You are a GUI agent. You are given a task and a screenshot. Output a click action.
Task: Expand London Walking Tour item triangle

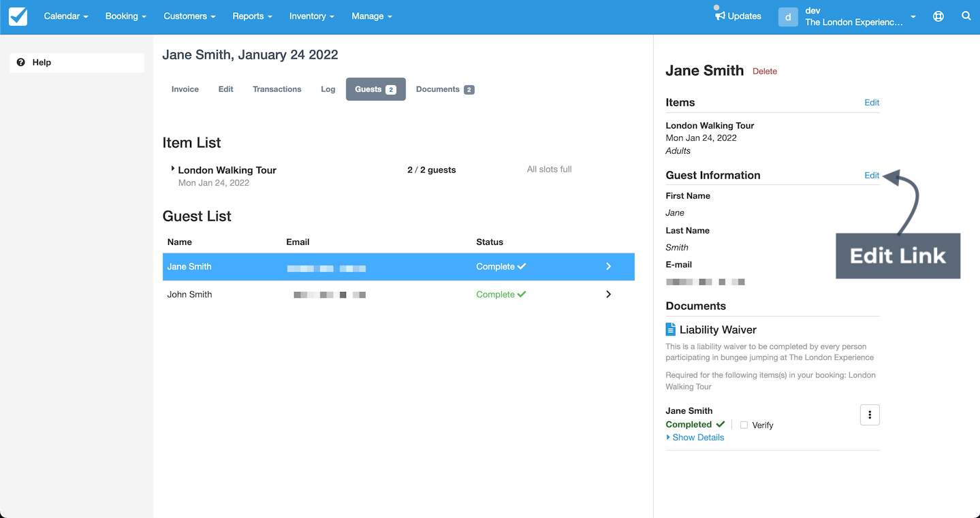[173, 168]
